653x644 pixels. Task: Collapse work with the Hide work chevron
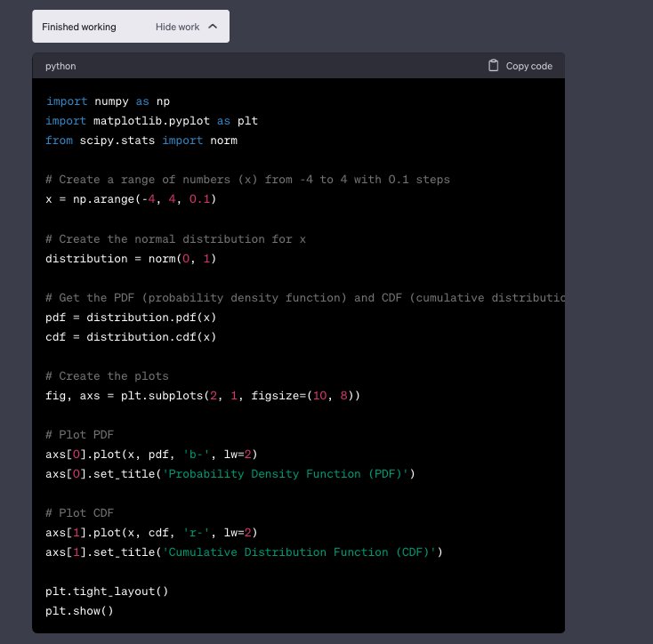pyautogui.click(x=213, y=27)
